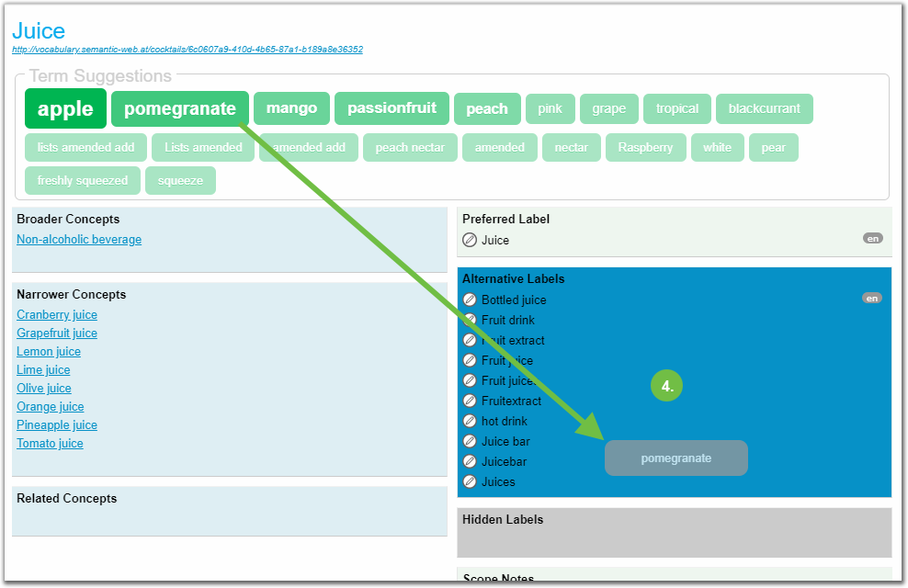Open the Juice concept URI link
This screenshot has height=588, width=908.
[187, 50]
